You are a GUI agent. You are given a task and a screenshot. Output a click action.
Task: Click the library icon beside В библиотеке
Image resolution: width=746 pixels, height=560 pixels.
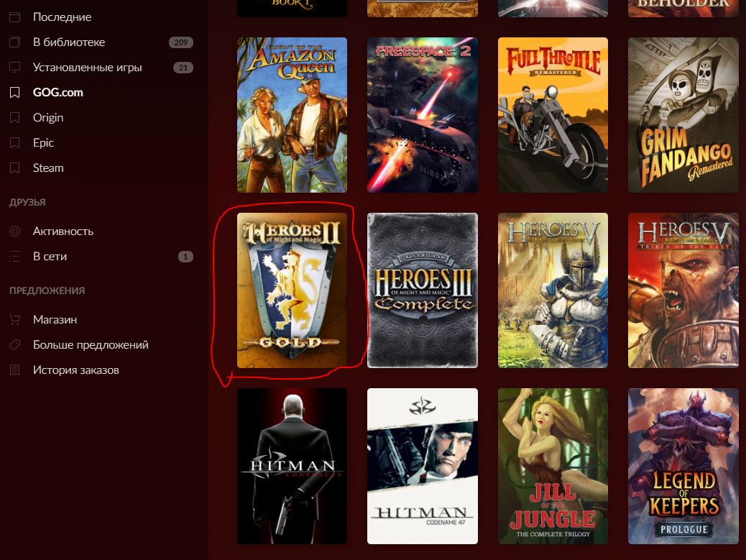coord(15,42)
